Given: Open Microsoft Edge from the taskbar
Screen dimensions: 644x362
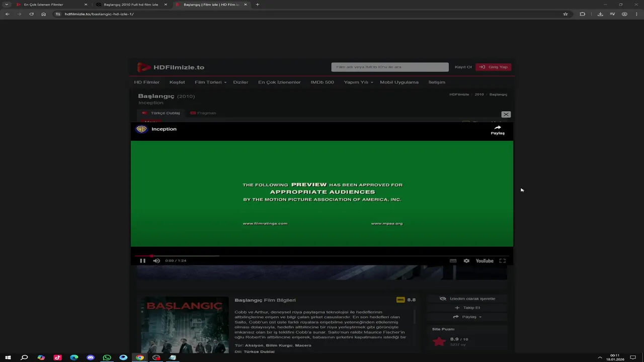Looking at the screenshot, I should click(74, 357).
